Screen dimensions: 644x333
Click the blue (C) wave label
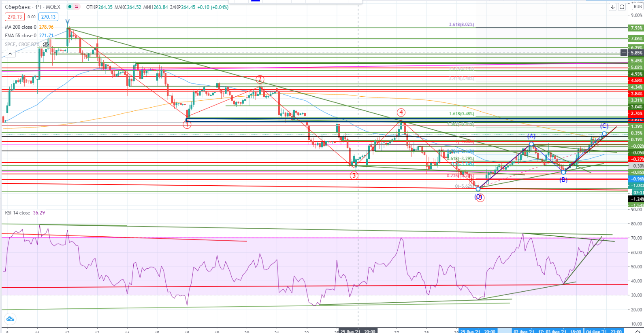(604, 126)
